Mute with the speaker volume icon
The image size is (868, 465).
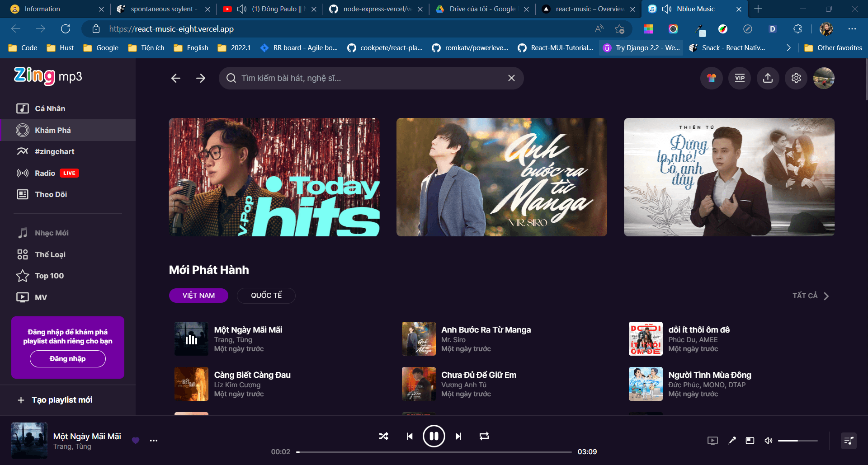point(768,441)
